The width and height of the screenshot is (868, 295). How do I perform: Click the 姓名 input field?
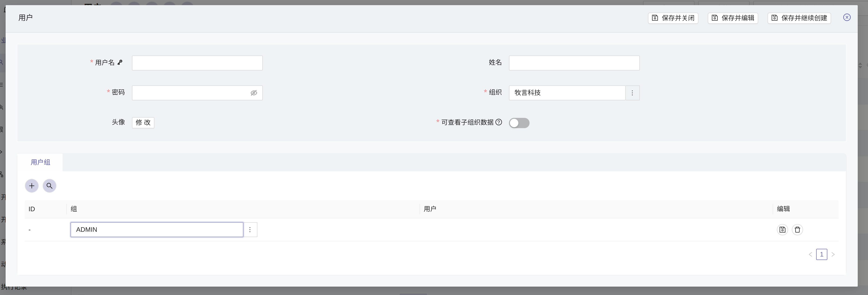pos(574,63)
